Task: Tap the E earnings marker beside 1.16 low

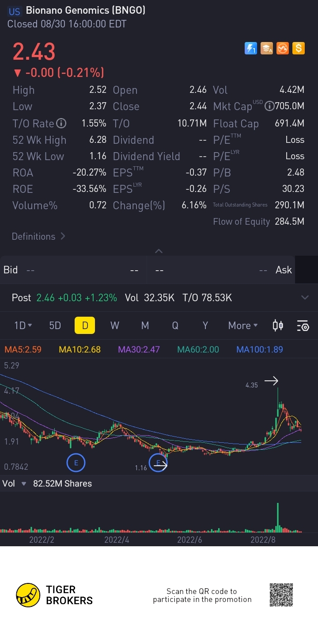Action: [x=158, y=463]
